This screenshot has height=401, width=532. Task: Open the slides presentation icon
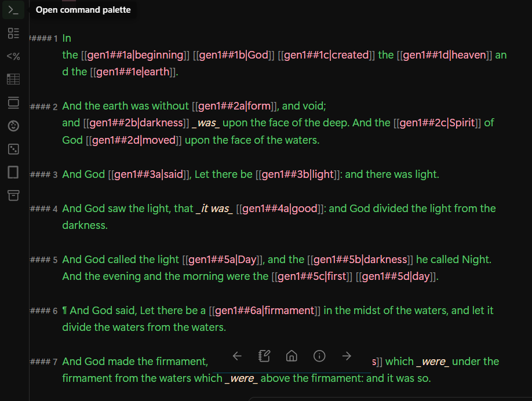13,103
